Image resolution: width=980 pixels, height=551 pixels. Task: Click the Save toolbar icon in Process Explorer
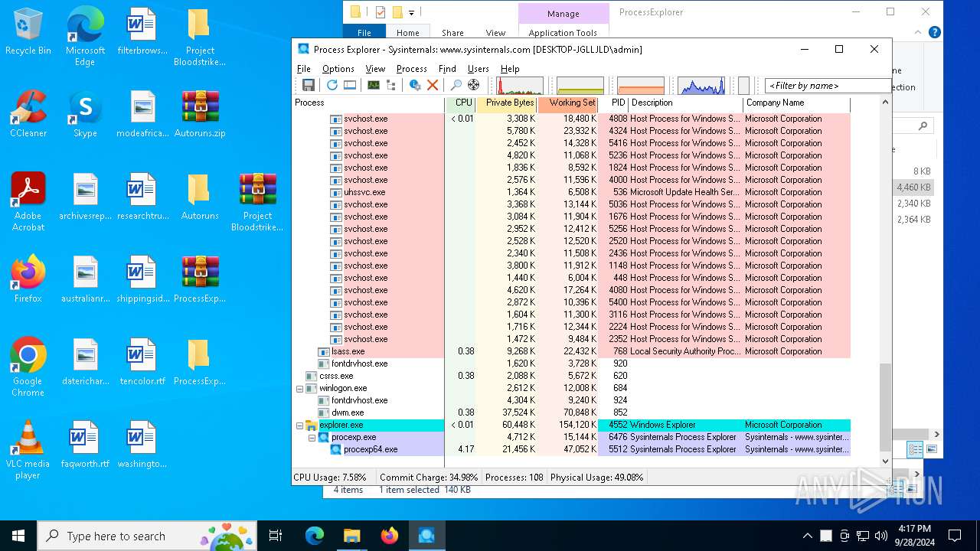pyautogui.click(x=308, y=85)
